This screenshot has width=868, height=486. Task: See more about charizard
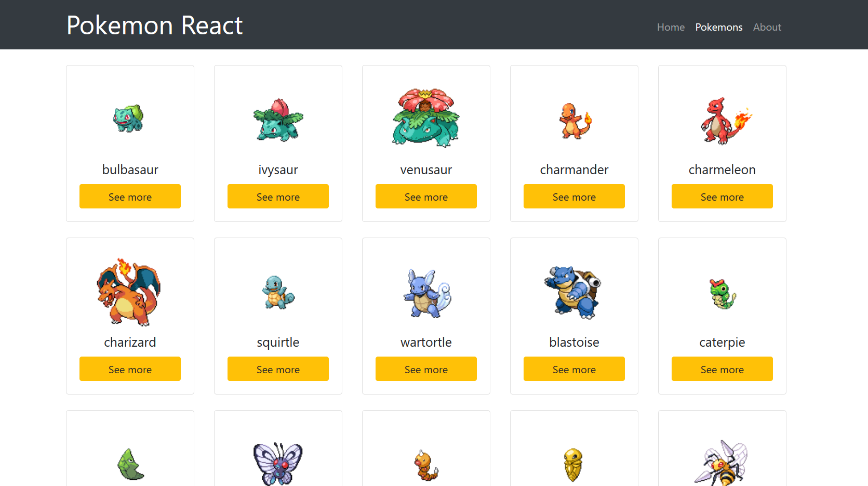(130, 369)
